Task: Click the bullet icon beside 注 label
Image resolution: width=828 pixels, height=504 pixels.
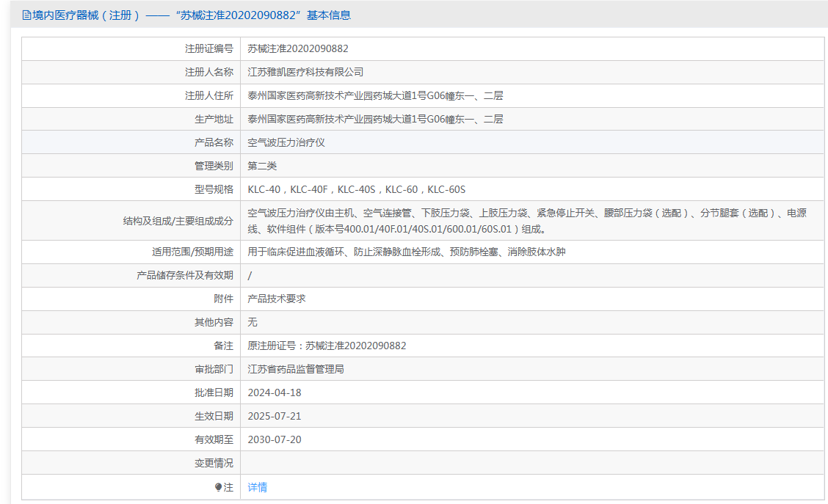Action: pos(218,487)
